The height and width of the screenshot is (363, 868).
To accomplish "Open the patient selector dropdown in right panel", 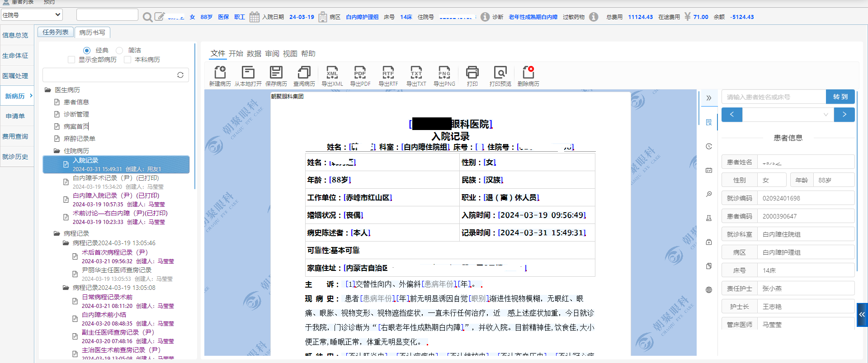I will [788, 115].
